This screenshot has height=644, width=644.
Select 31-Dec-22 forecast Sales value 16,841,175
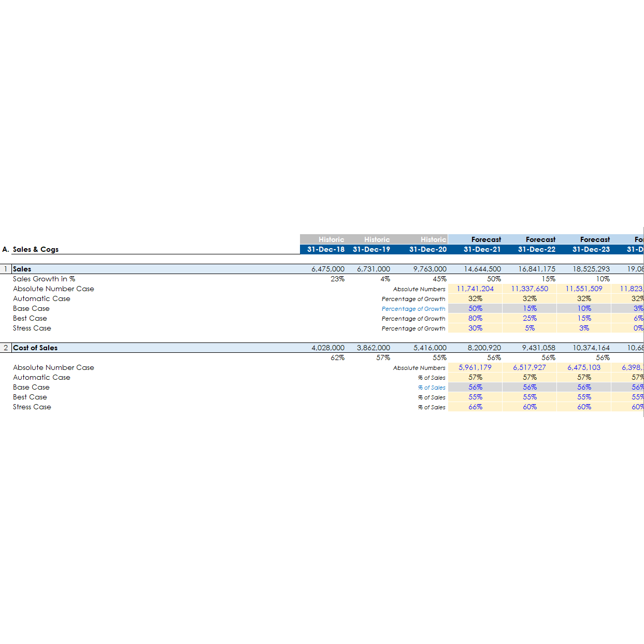click(537, 269)
